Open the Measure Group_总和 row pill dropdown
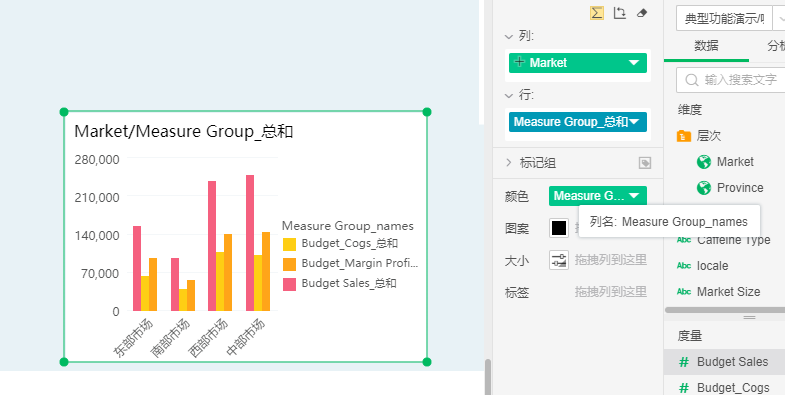This screenshot has height=395, width=785. point(634,122)
